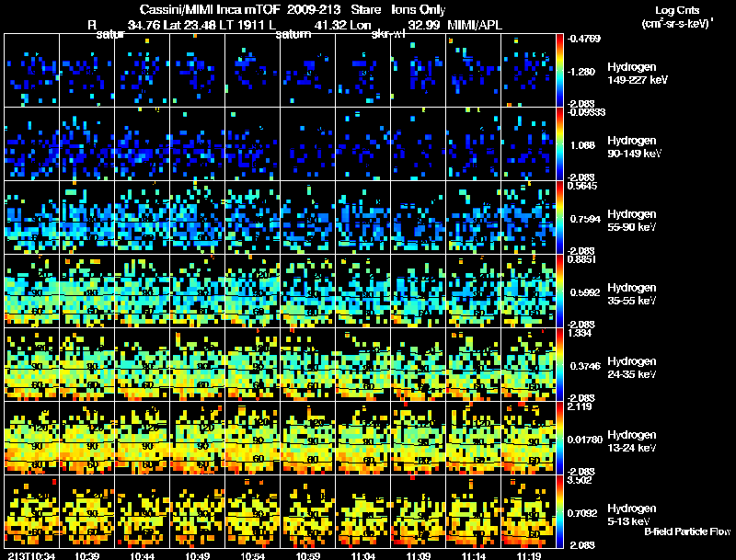Open the 55-90 keV image panel at 10:39

(x=87, y=217)
